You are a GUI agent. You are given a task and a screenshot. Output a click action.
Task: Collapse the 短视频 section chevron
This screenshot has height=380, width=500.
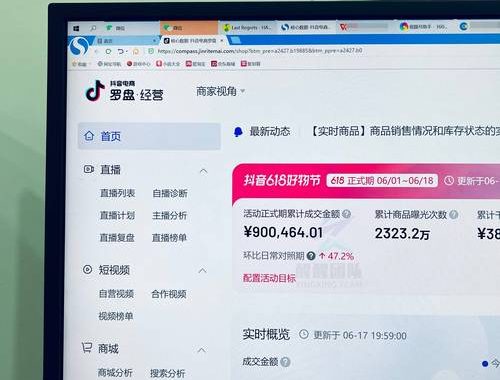click(x=202, y=270)
